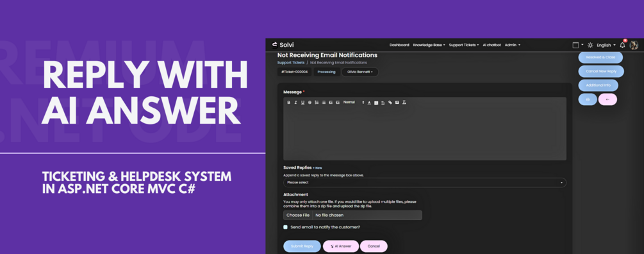The width and height of the screenshot is (644, 254).
Task: Open the saved replies 'Please select' dropdown
Action: (425, 183)
